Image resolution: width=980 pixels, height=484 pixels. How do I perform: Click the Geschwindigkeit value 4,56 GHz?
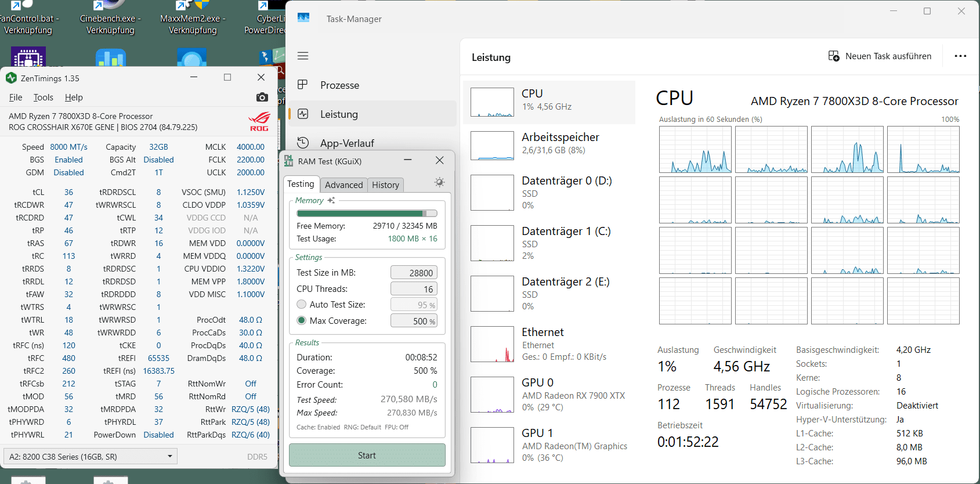point(742,367)
